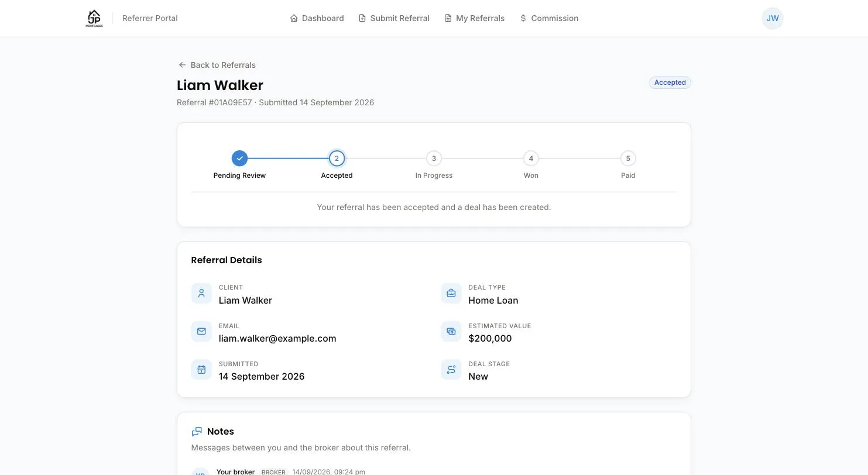Image resolution: width=868 pixels, height=475 pixels.
Task: Click the Deal Type briefcase icon
Action: 451,294
